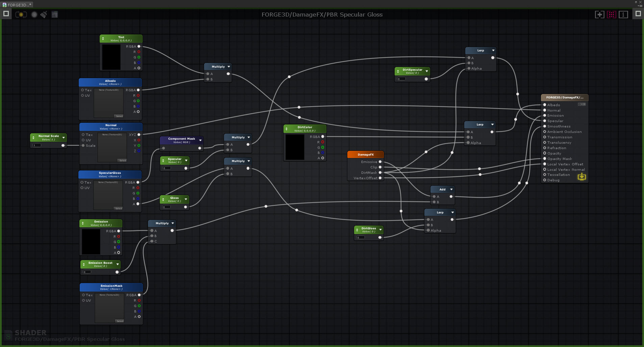Image resolution: width=644 pixels, height=347 pixels.
Task: Click DirtGloss value input field
Action: (x=361, y=237)
